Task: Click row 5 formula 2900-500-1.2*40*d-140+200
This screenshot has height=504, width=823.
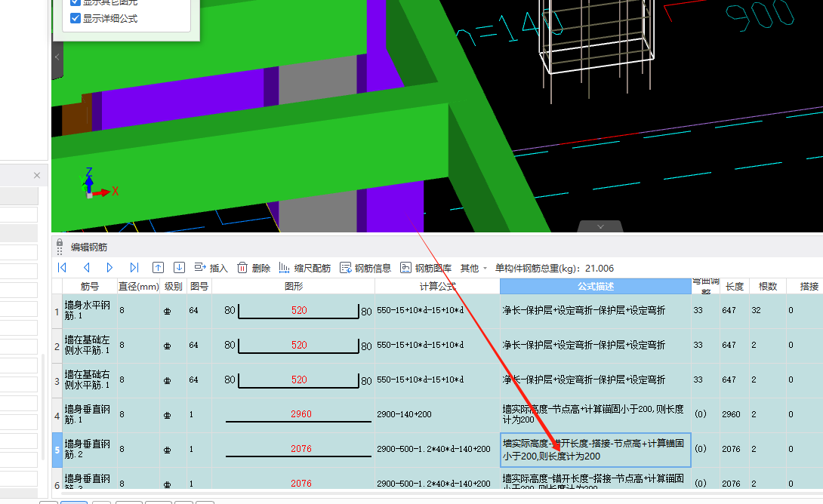Action: coord(437,450)
